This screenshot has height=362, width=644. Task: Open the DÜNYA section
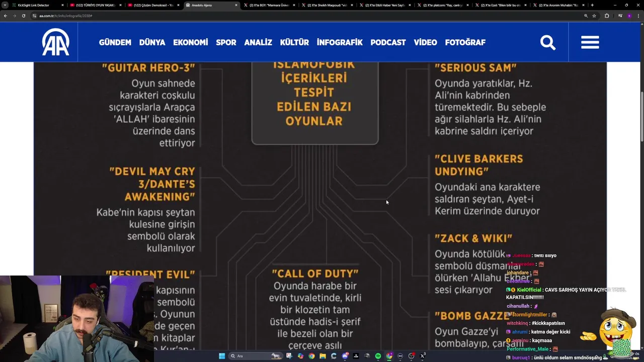pyautogui.click(x=152, y=42)
